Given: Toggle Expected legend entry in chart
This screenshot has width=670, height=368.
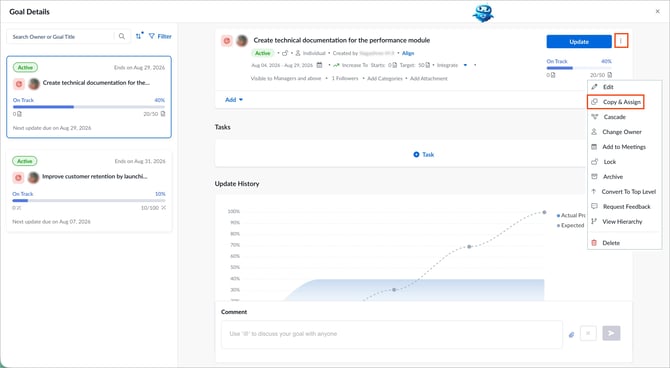Looking at the screenshot, I should pyautogui.click(x=570, y=225).
